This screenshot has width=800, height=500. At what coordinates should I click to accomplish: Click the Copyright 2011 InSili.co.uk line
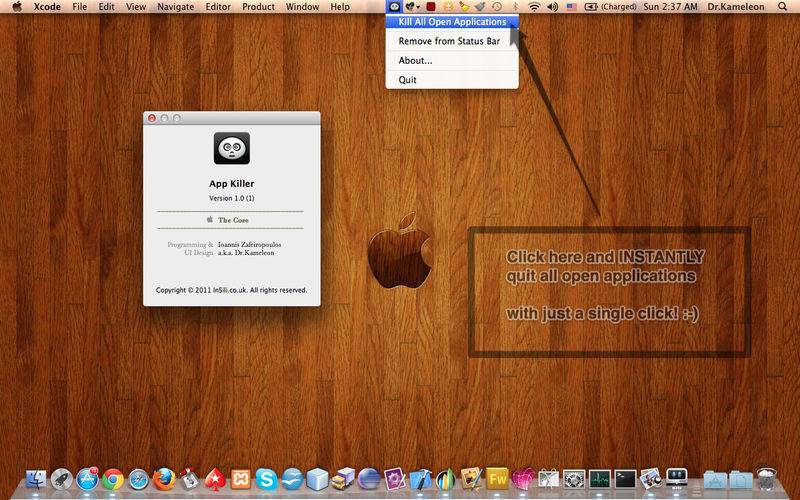tap(232, 290)
